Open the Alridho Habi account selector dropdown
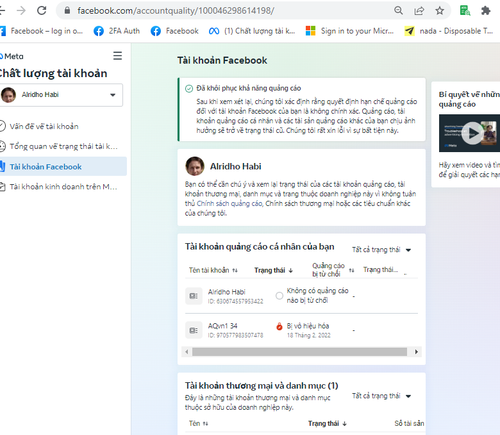The image size is (500, 435). (61, 95)
